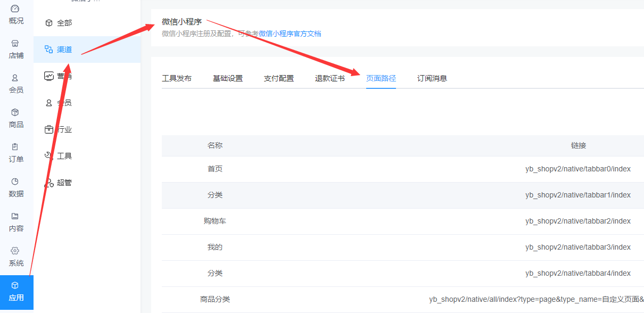Click the 微信小程序 page title
Viewport: 644px width, 313px height.
point(182,22)
